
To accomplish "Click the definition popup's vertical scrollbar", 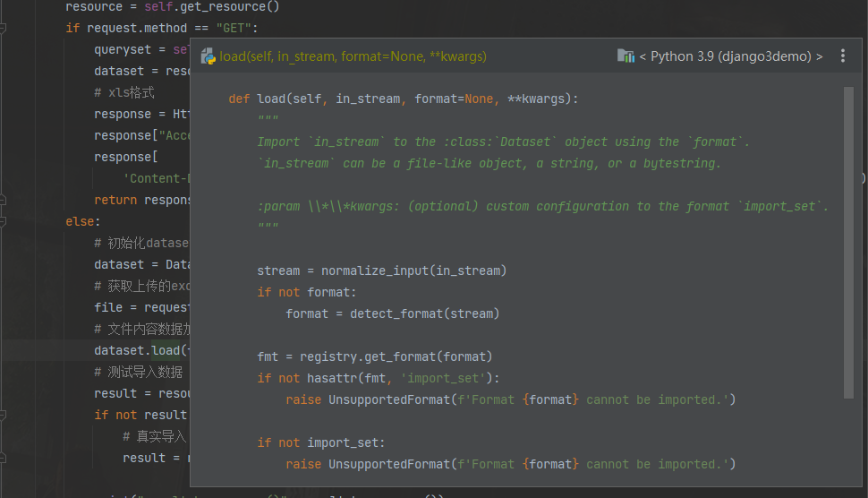I will (848, 242).
